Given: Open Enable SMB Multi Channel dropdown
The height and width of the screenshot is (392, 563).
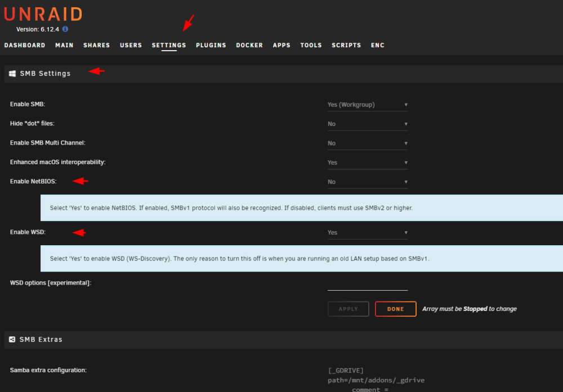Looking at the screenshot, I should click(368, 143).
